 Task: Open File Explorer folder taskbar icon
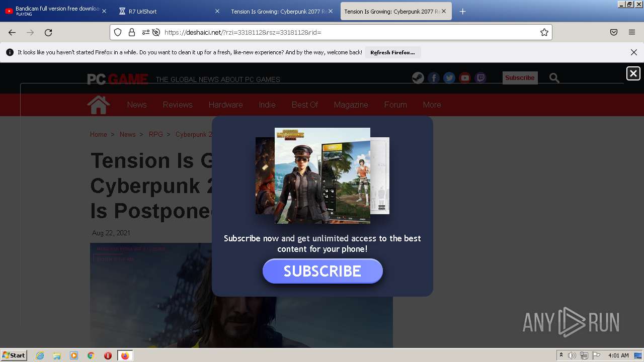tap(57, 355)
